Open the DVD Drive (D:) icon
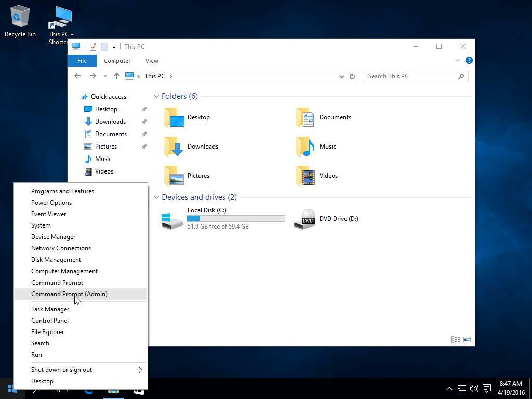 304,219
